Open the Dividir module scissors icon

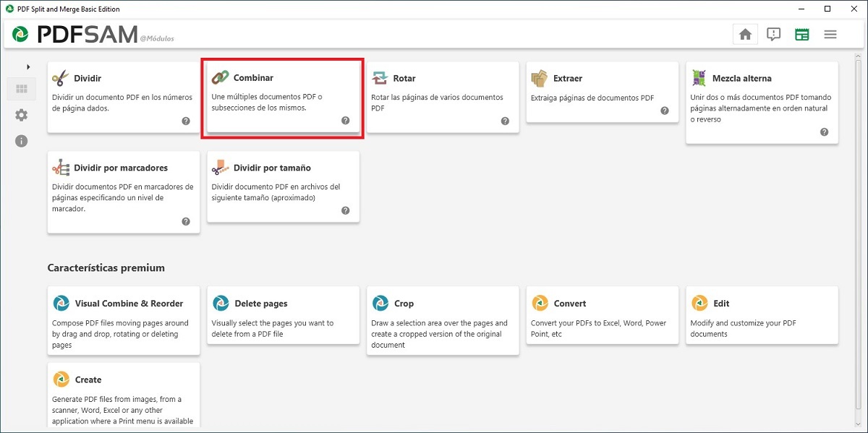tap(61, 78)
